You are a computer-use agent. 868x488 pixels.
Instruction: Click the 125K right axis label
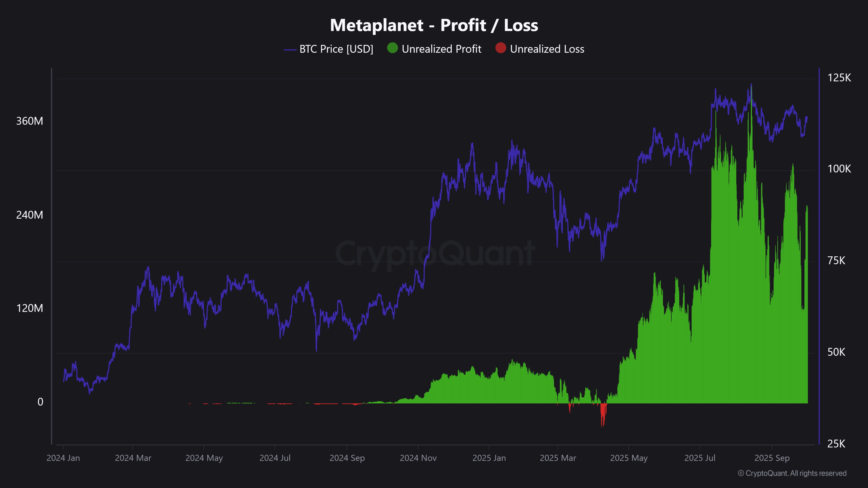point(839,78)
